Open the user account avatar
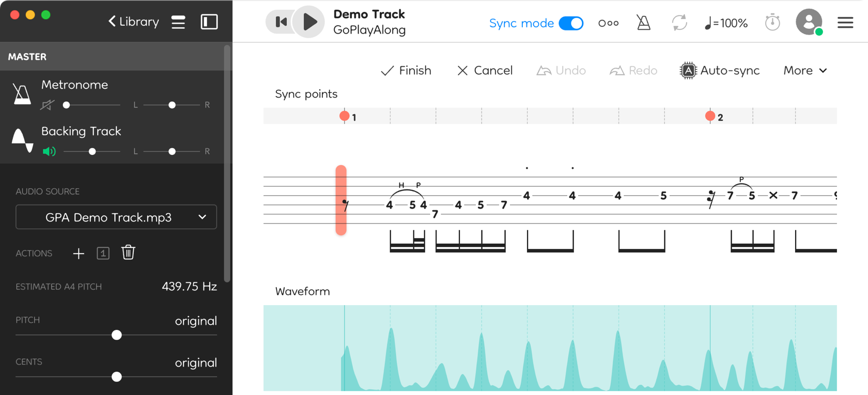868x395 pixels. click(809, 22)
